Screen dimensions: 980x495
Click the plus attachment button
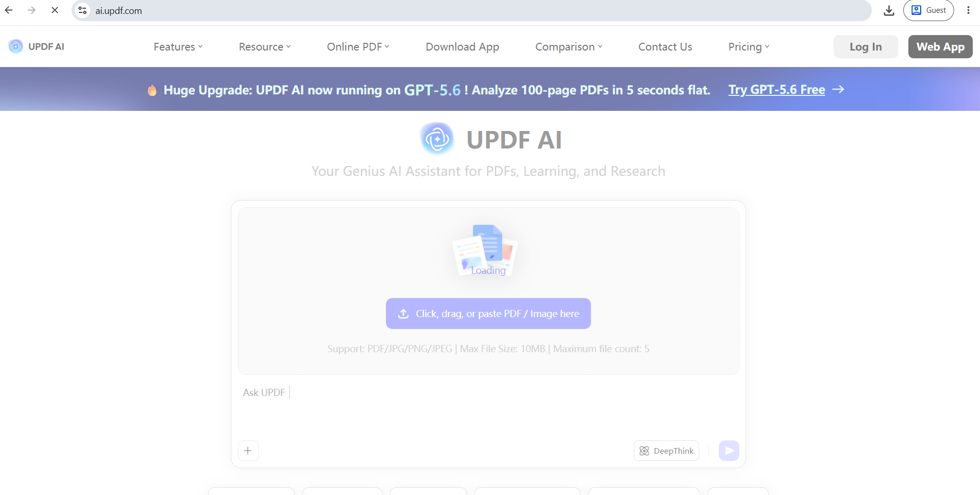click(x=248, y=451)
